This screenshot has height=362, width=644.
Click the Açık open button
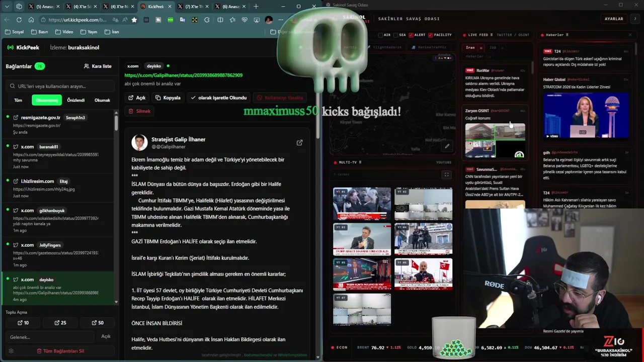click(137, 98)
